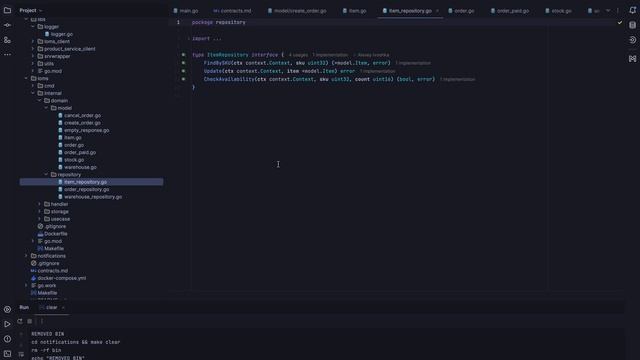Open the bottom icon on the right sidebar
The image size is (640, 360).
coord(632,59)
